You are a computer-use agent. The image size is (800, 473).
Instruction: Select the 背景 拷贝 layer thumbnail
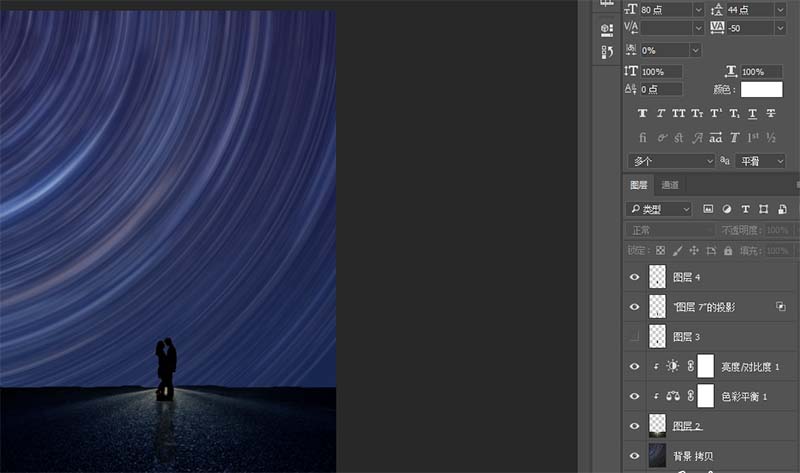657,456
